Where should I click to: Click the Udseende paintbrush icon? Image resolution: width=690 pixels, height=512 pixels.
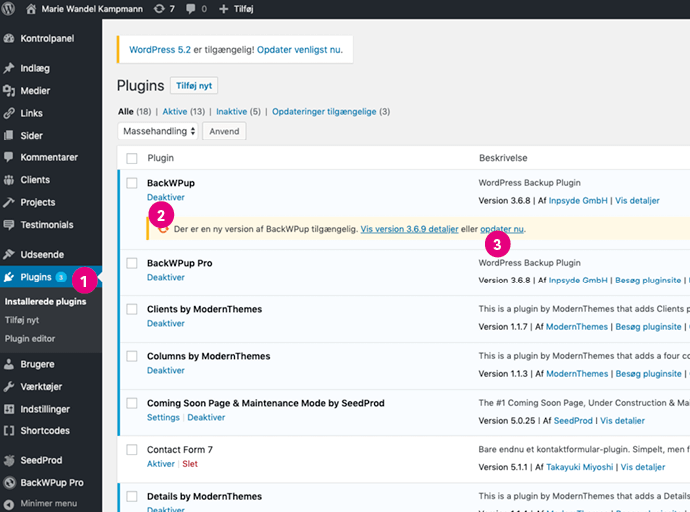pos(9,254)
